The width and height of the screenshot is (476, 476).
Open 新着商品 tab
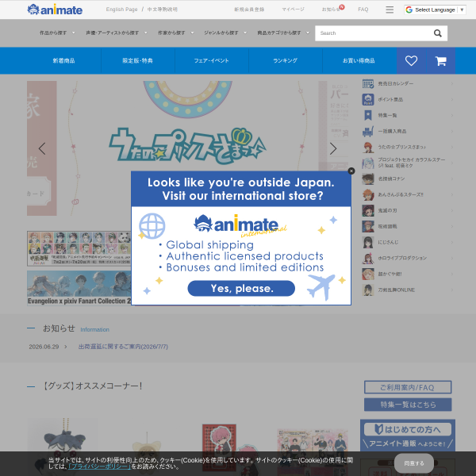click(x=63, y=61)
